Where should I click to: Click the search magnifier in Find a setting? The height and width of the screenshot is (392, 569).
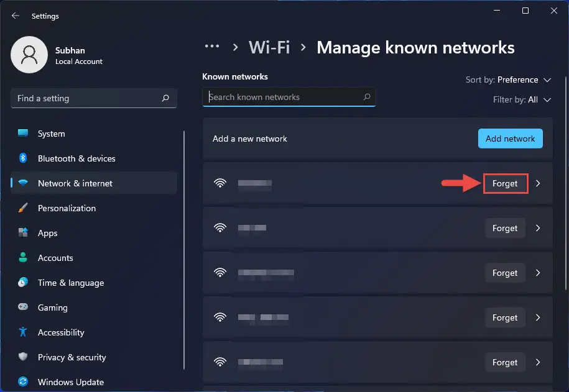165,98
